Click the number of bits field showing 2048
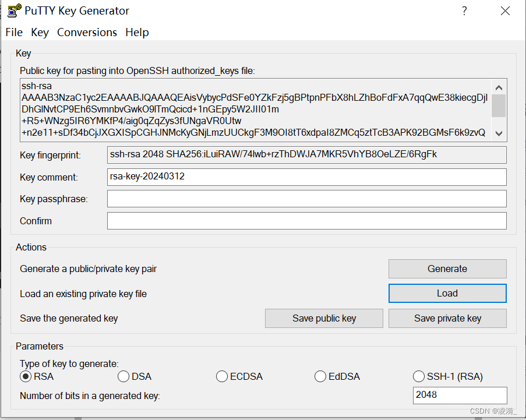526x420 pixels. pyautogui.click(x=460, y=395)
